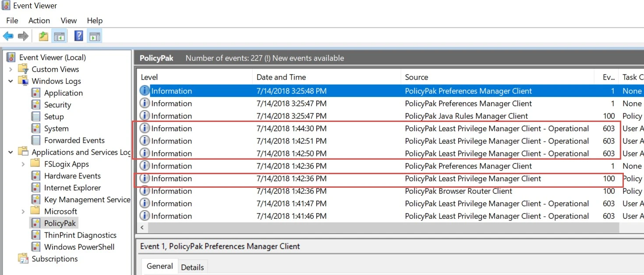Click the Back arrow toolbar icon
The height and width of the screenshot is (275, 644).
click(8, 36)
